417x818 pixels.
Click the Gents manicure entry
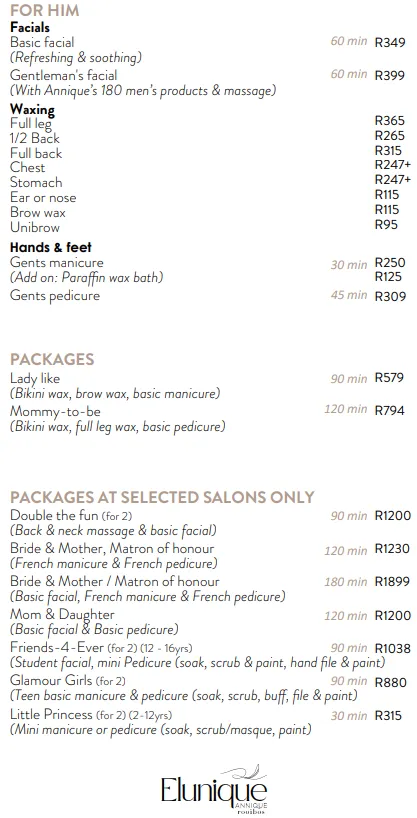coord(57,262)
